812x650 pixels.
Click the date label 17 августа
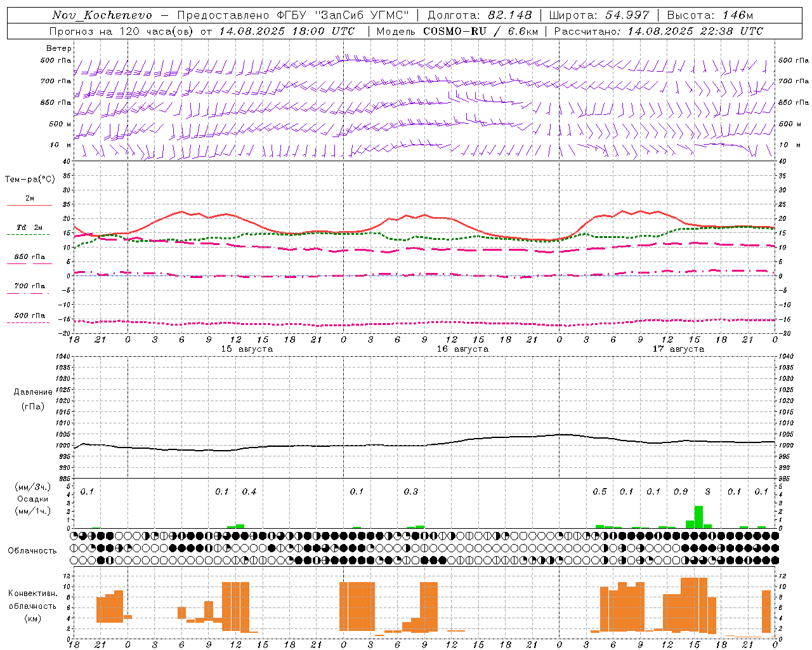678,349
